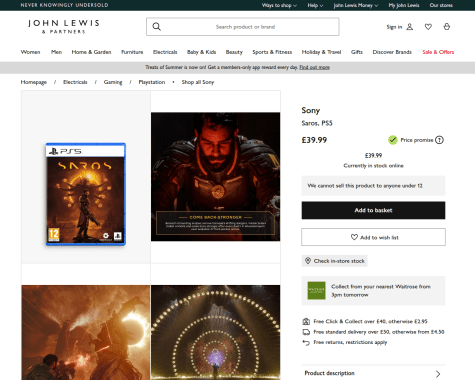This screenshot has height=380, width=475.
Task: Open the Sale & Offers menu
Action: [438, 52]
